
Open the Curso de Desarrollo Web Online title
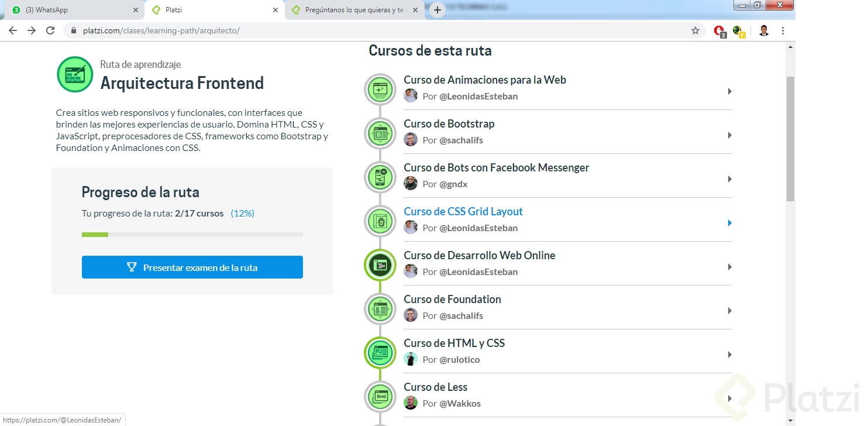480,255
